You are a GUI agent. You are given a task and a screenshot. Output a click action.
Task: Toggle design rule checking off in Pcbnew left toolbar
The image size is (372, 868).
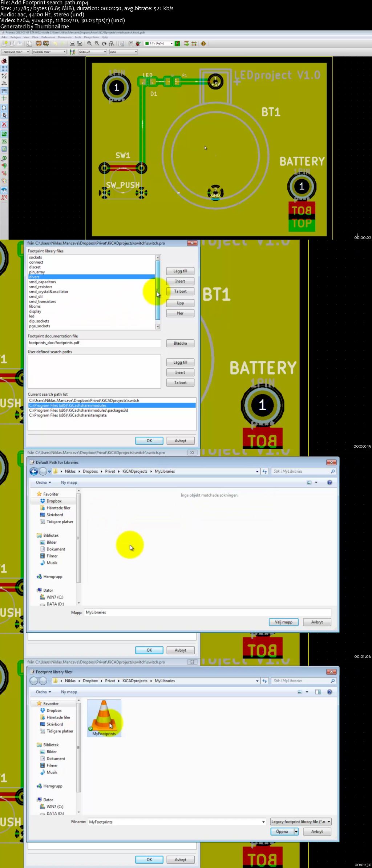[4, 61]
